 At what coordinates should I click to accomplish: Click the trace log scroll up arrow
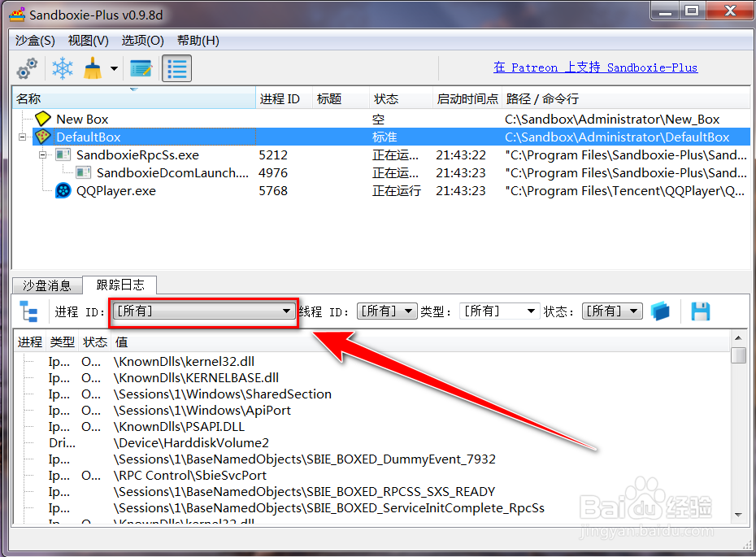pyautogui.click(x=738, y=337)
